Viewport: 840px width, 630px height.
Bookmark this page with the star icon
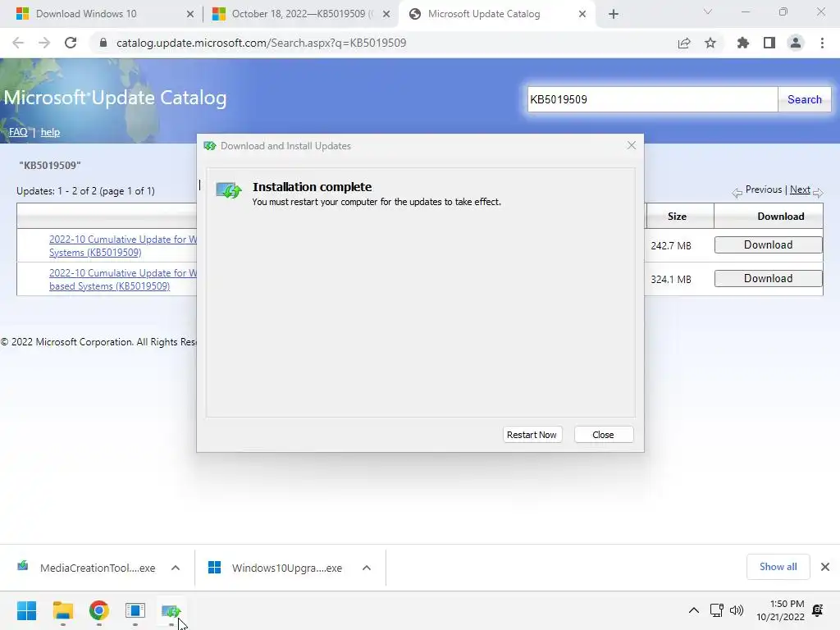pyautogui.click(x=710, y=43)
